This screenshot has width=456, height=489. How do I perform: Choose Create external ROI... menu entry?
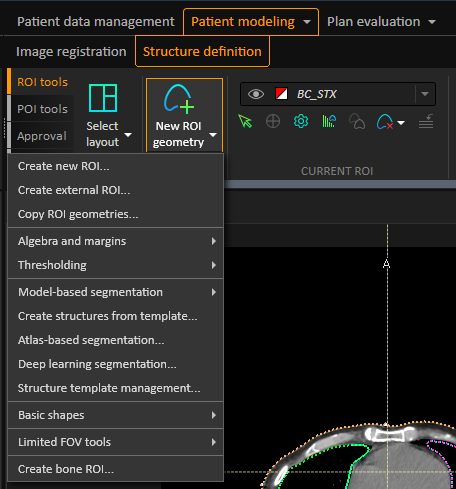click(115, 190)
